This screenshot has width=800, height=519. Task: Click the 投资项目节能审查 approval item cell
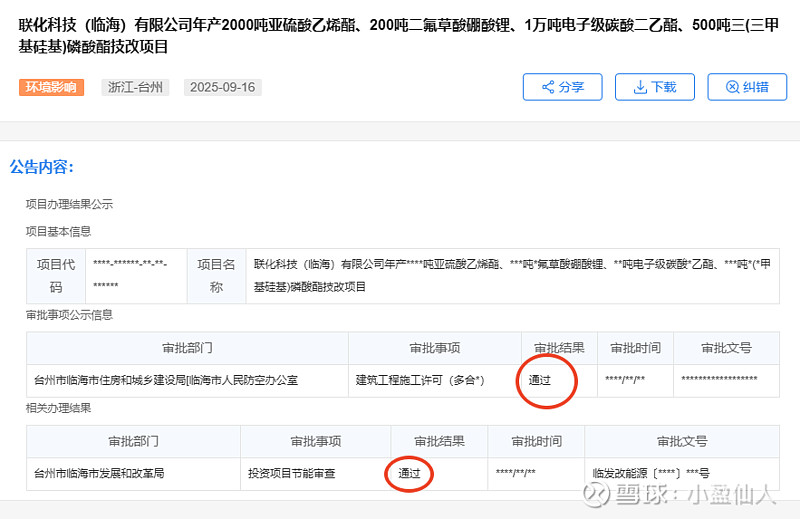pyautogui.click(x=315, y=474)
